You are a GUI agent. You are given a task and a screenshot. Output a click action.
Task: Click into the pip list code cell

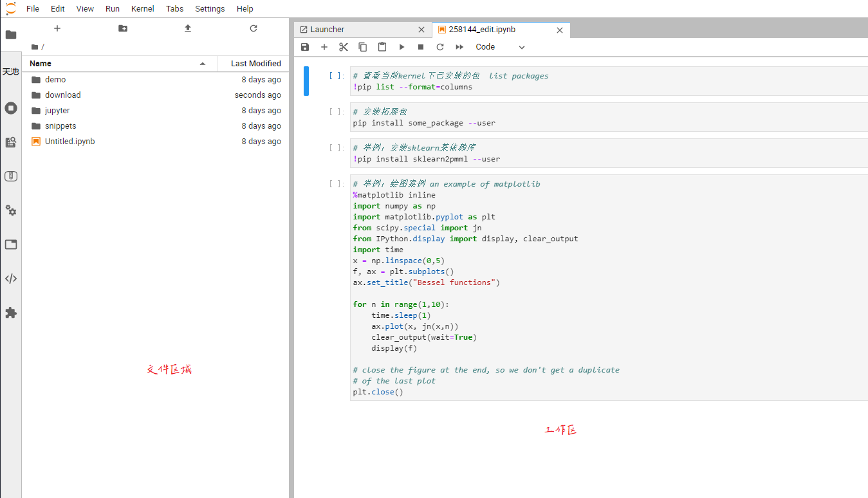pyautogui.click(x=609, y=81)
